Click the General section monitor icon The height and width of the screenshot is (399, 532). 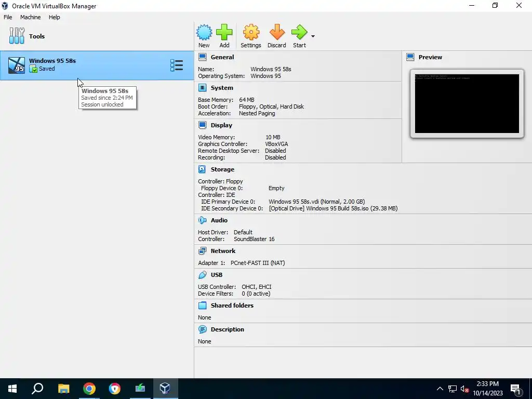point(202,57)
